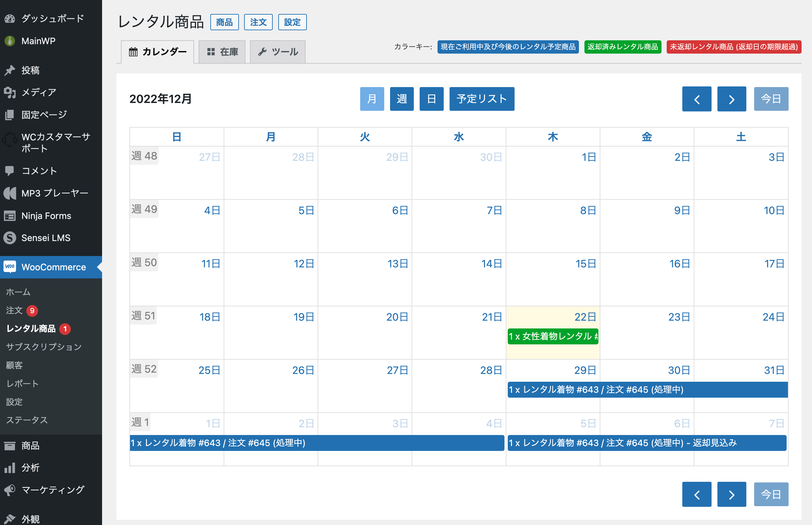Open WooCommerce ホーム submenu item
812x525 pixels.
(x=19, y=292)
